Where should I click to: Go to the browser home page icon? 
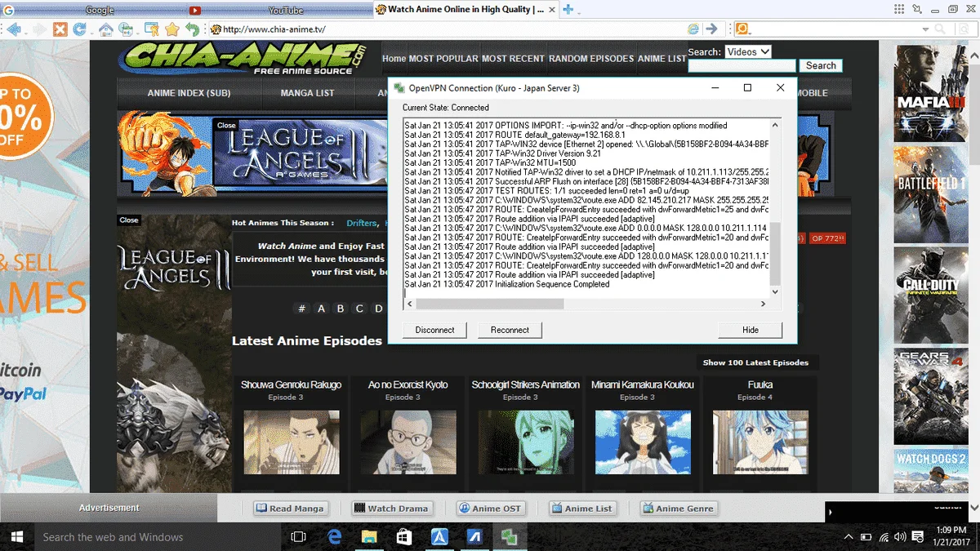point(106,29)
